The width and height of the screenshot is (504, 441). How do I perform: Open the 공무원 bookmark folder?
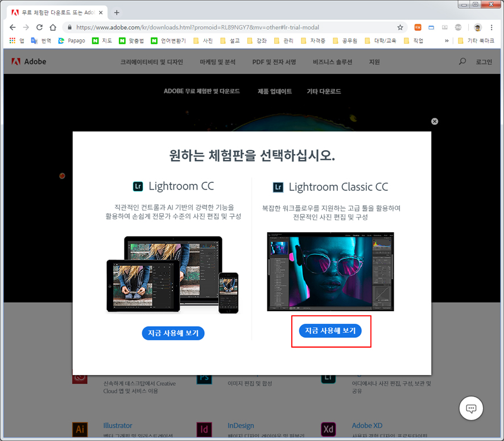pyautogui.click(x=345, y=40)
